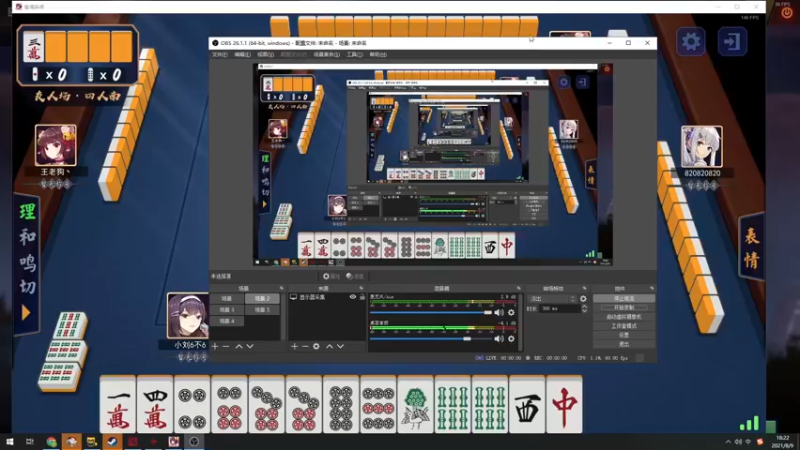The image size is (800, 450).
Task: Start the virtual camera
Action: click(x=624, y=317)
